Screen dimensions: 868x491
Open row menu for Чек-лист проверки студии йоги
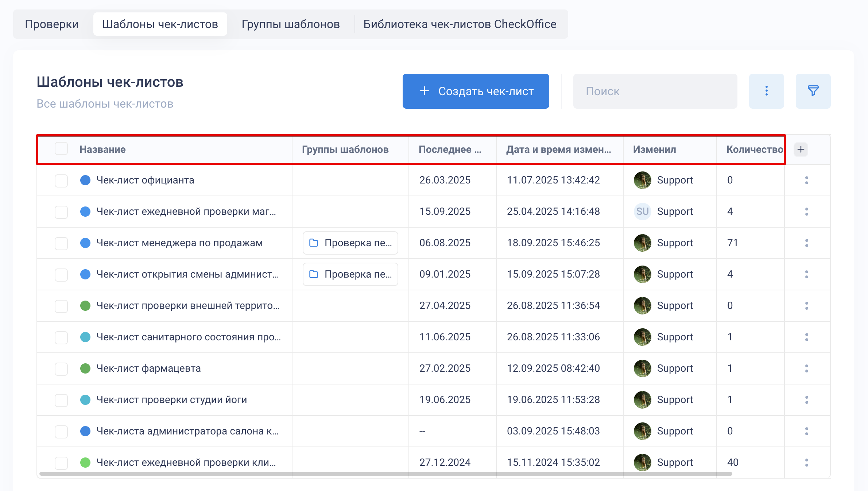click(806, 400)
